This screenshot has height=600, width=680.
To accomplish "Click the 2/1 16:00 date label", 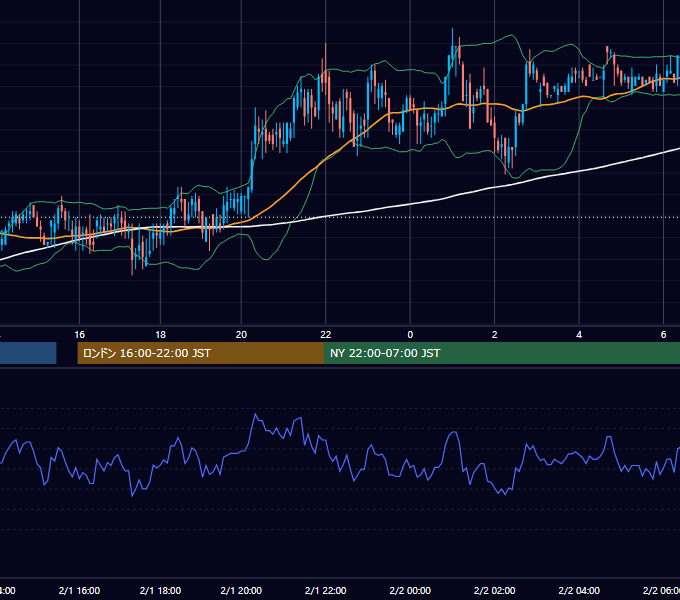I will coord(79,590).
